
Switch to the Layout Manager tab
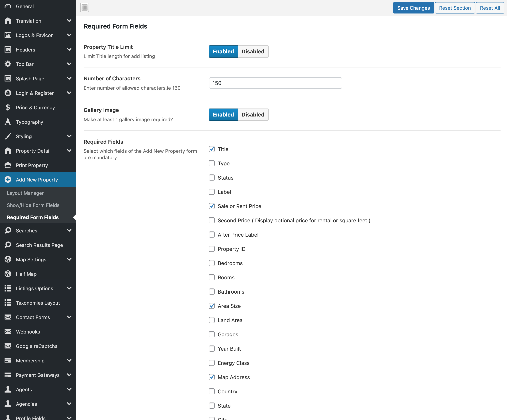[x=25, y=193]
